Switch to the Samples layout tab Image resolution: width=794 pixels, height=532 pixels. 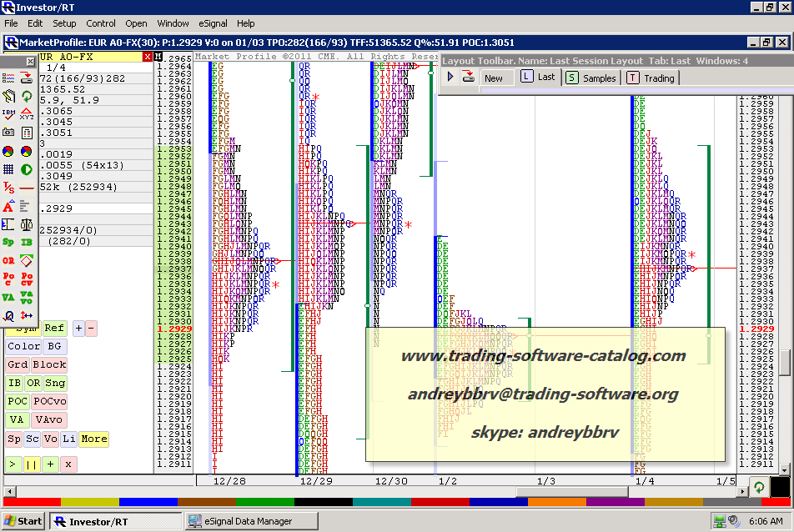click(591, 78)
